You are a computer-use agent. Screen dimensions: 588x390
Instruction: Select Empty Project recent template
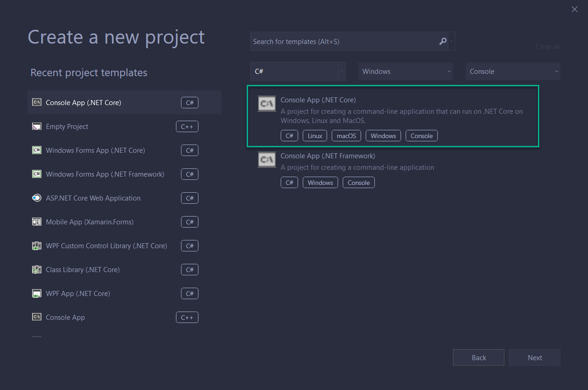coord(124,126)
